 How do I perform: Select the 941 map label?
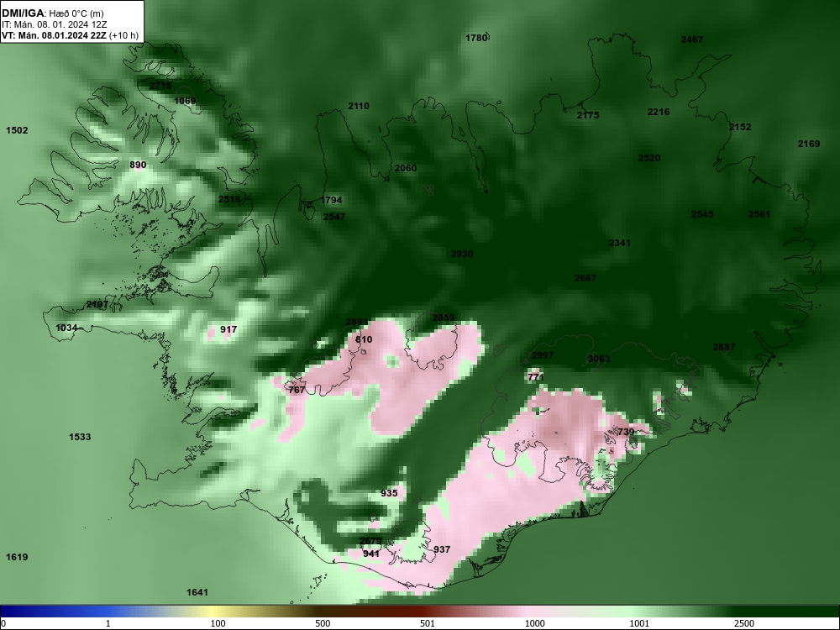coord(370,554)
